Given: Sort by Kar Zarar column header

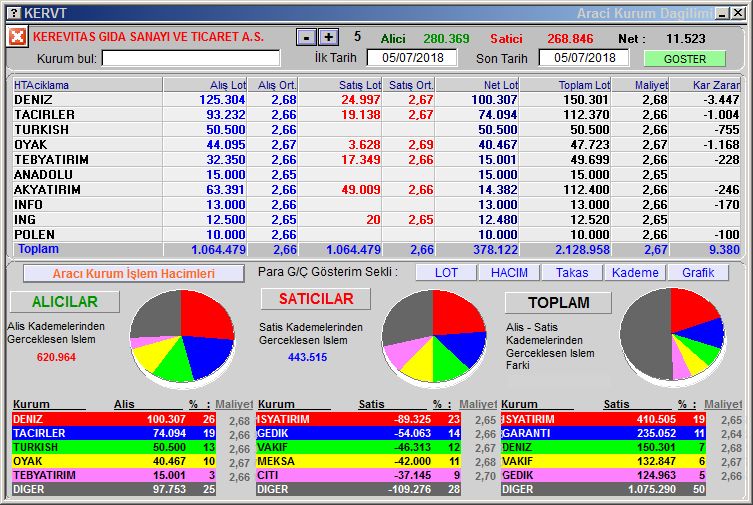Looking at the screenshot, I should (705, 85).
